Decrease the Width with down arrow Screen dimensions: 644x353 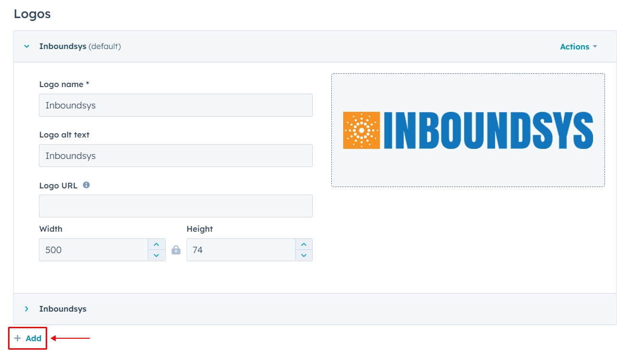click(157, 255)
